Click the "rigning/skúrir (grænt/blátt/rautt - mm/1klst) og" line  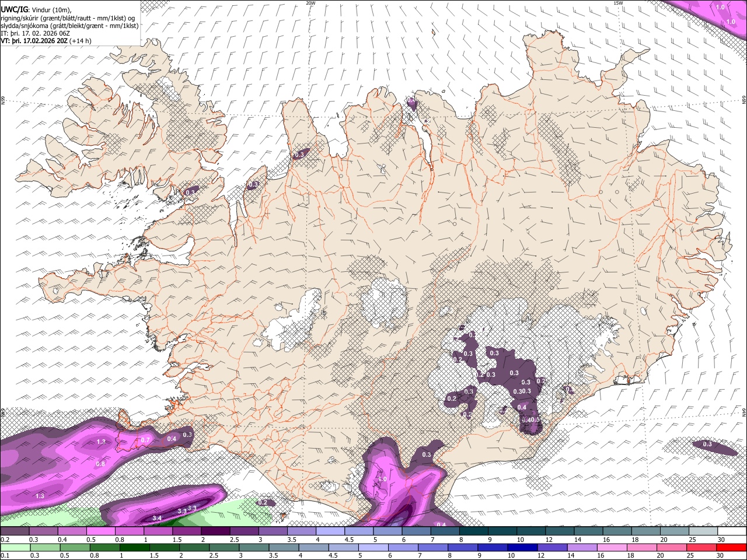(x=69, y=17)
